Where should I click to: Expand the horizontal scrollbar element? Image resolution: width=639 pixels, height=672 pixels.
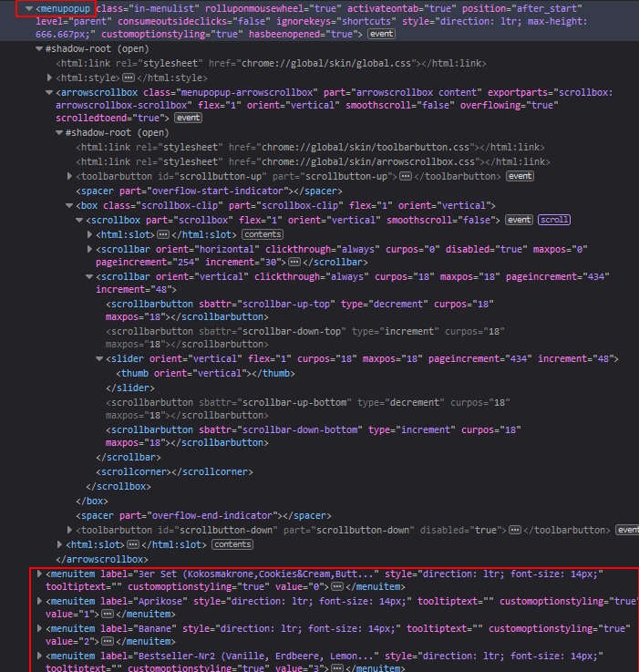[89, 249]
